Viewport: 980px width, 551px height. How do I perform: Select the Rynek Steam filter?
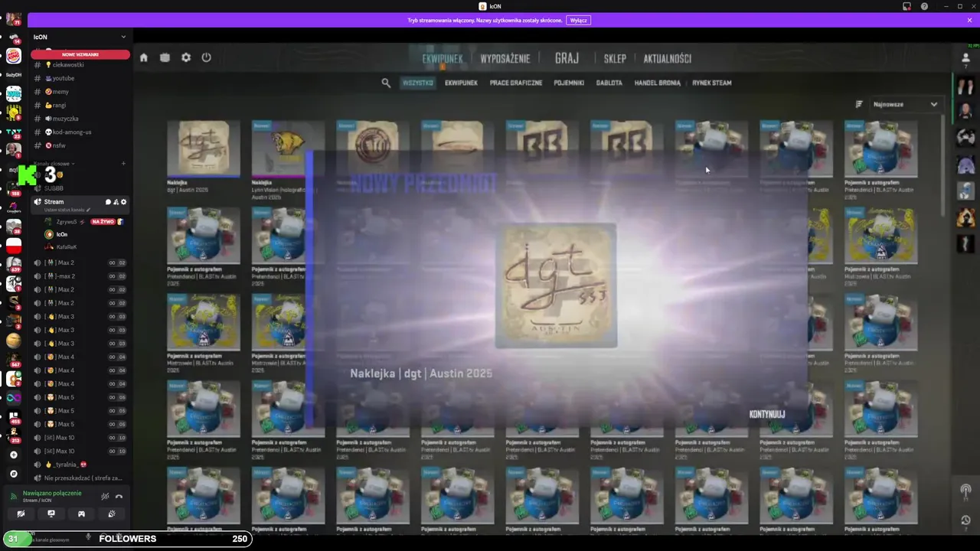712,83
